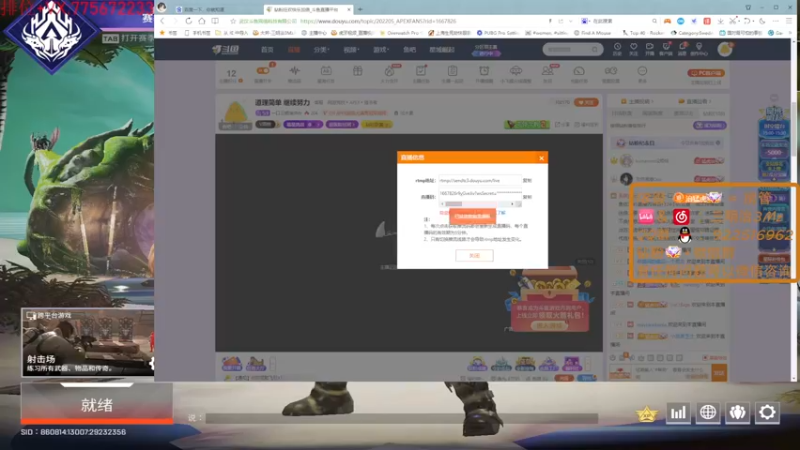Expand the 直播回看 section arrow
The image size is (800, 450).
[x=710, y=102]
